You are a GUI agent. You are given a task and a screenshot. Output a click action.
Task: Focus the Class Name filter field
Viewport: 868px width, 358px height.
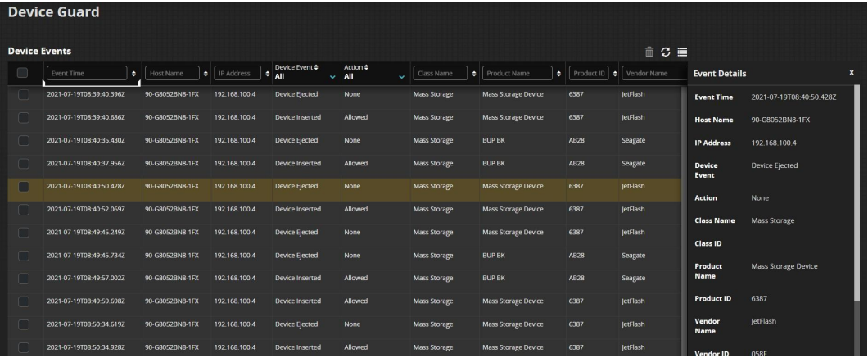(x=441, y=73)
